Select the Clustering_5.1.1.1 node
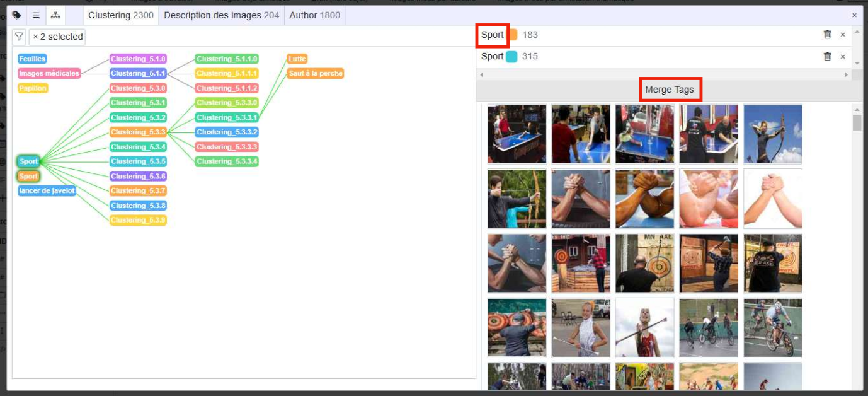Screen dimensions: 868x396 pyautogui.click(x=227, y=73)
